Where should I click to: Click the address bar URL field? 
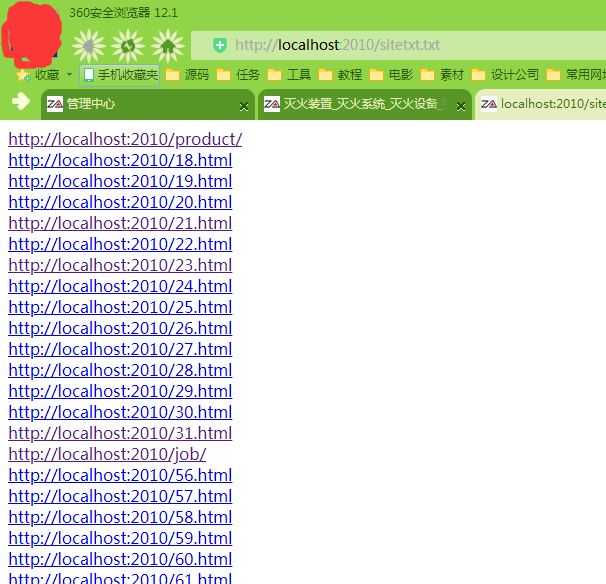400,45
